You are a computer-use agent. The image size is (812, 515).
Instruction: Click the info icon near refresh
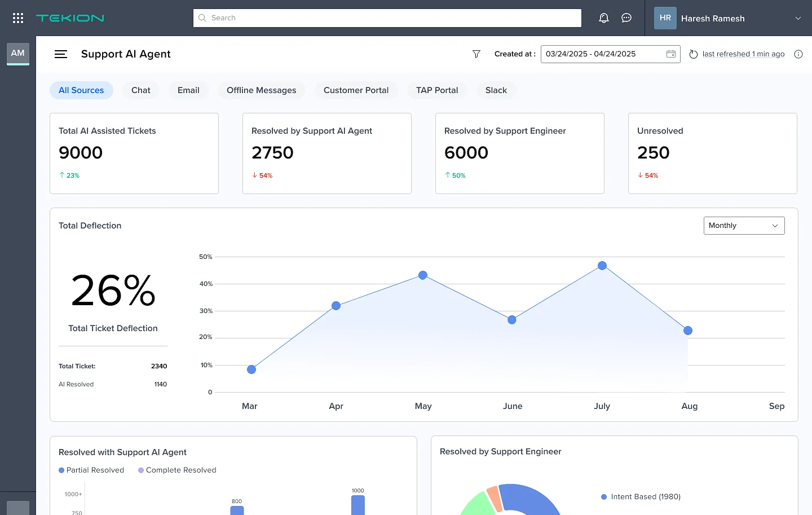click(x=798, y=54)
